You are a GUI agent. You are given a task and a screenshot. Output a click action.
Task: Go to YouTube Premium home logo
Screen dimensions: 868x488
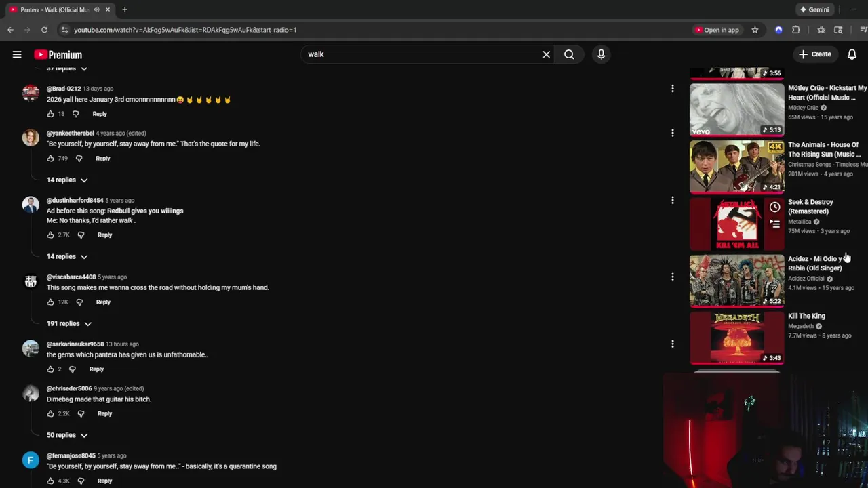pyautogui.click(x=58, y=55)
